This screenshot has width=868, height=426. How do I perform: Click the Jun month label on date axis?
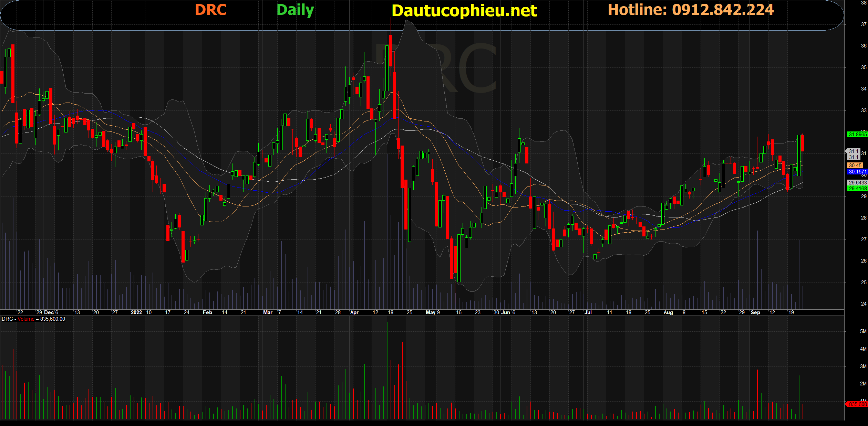click(506, 312)
